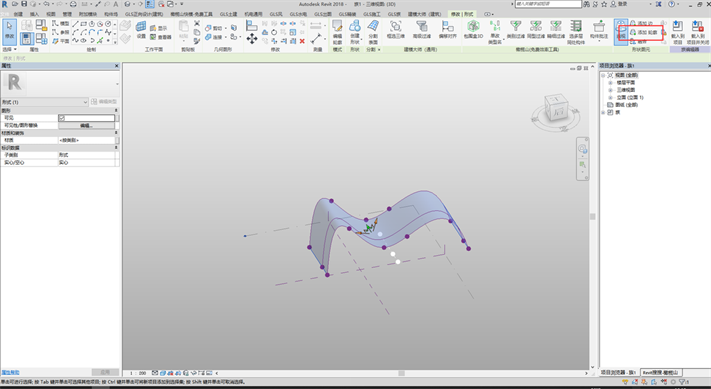The height and width of the screenshot is (389, 711).
Task: Open the Properties help link
Action: (x=10, y=372)
